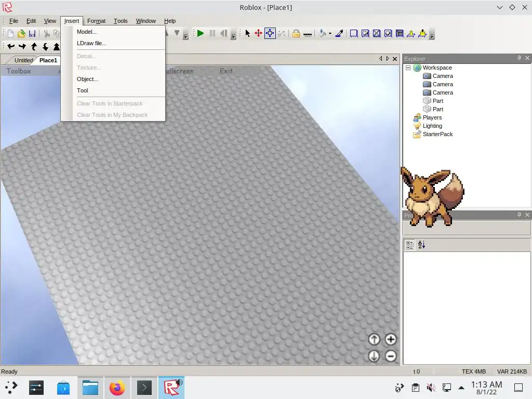
Task: Select StarterPack in the Explorer tree
Action: pos(437,135)
